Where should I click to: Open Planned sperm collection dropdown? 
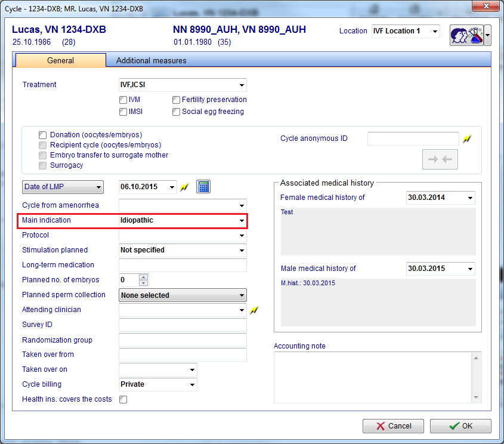(x=183, y=295)
